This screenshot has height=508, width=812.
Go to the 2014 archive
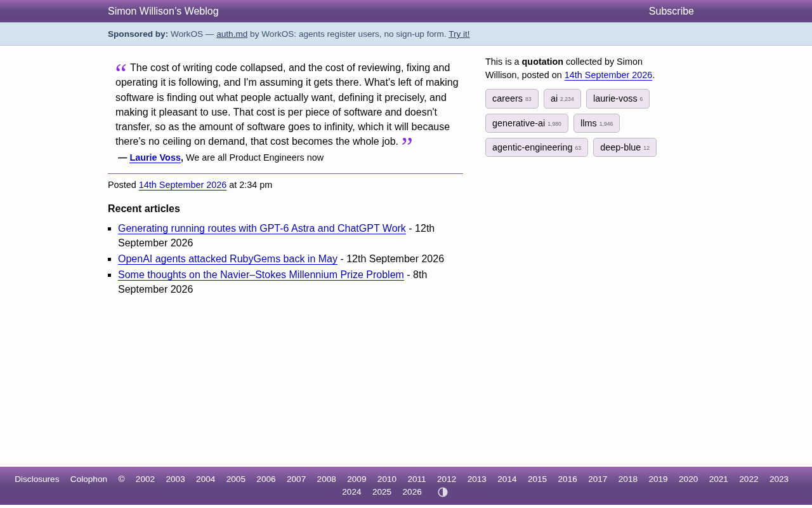pos(507,479)
